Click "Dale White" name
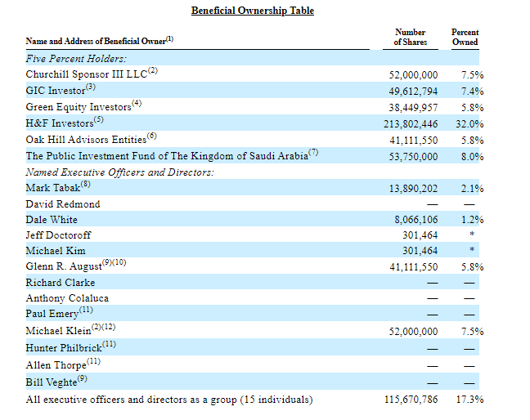Image resolution: width=530 pixels, height=420 pixels. [52, 220]
